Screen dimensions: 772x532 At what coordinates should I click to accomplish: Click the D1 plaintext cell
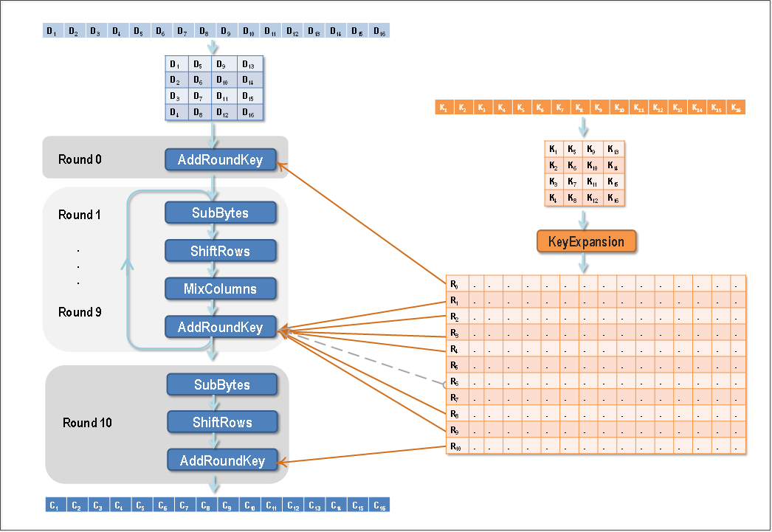[52, 31]
